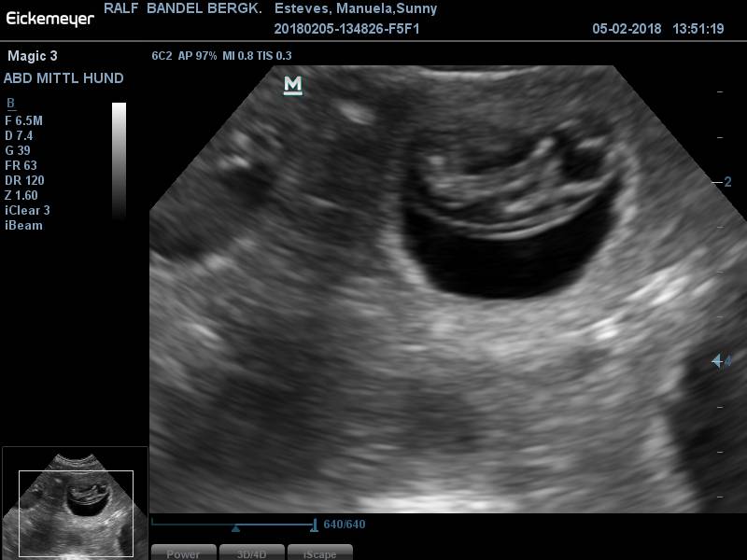Click the 2 cm depth scale marker

coord(726,182)
